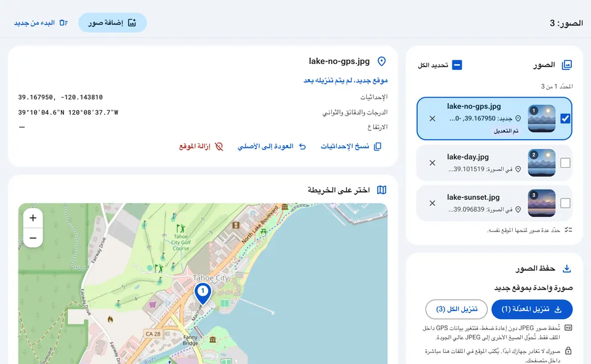Click العودة إلى الأصلي revert to original
The width and height of the screenshot is (591, 364).
[x=271, y=146]
